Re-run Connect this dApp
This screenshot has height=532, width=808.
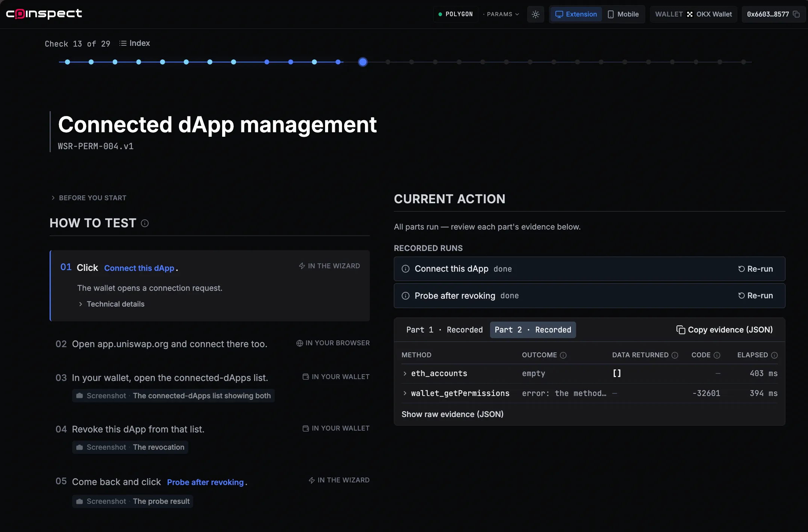tap(755, 269)
